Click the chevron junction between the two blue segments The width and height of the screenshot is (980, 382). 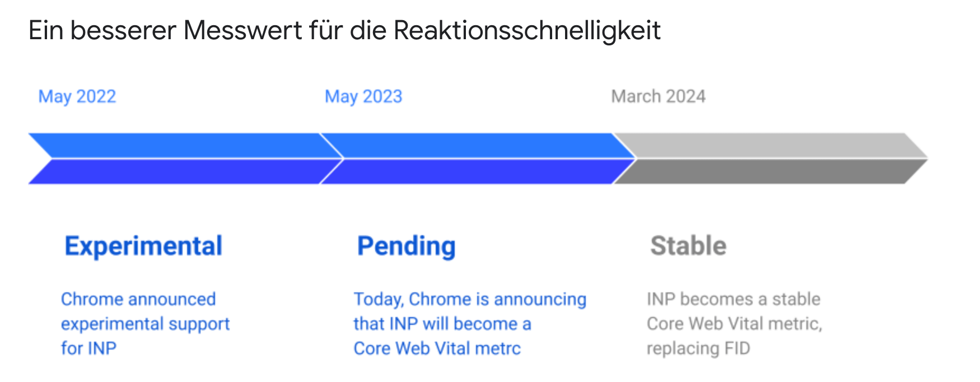coord(339,159)
